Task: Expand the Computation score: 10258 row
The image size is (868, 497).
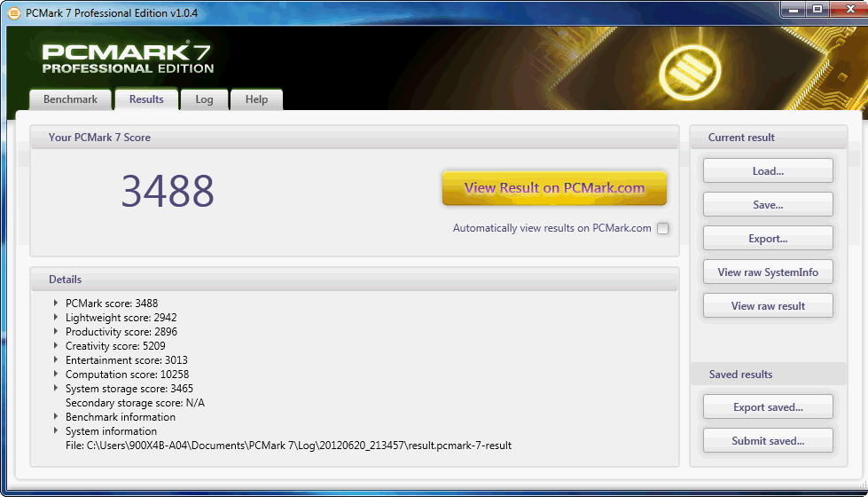Action: [x=56, y=374]
